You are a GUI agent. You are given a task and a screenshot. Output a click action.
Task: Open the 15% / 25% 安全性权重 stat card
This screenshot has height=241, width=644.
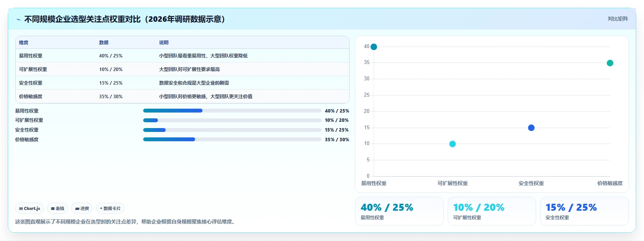point(584,211)
